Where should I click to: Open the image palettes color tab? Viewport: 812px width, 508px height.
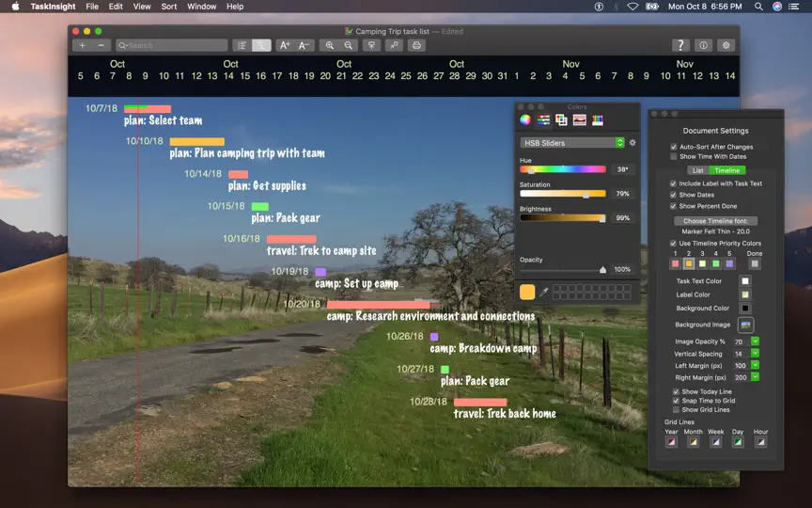[x=580, y=120]
